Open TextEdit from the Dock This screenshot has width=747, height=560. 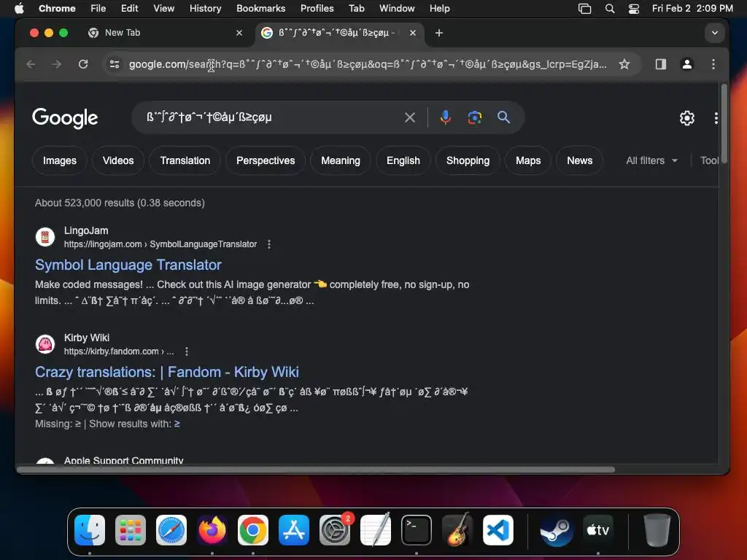(x=376, y=529)
